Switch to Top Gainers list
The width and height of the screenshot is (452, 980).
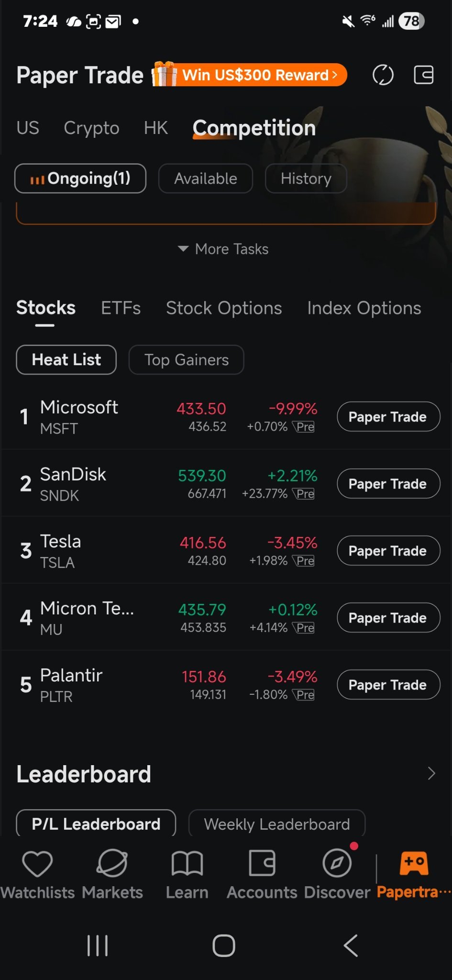click(x=187, y=360)
